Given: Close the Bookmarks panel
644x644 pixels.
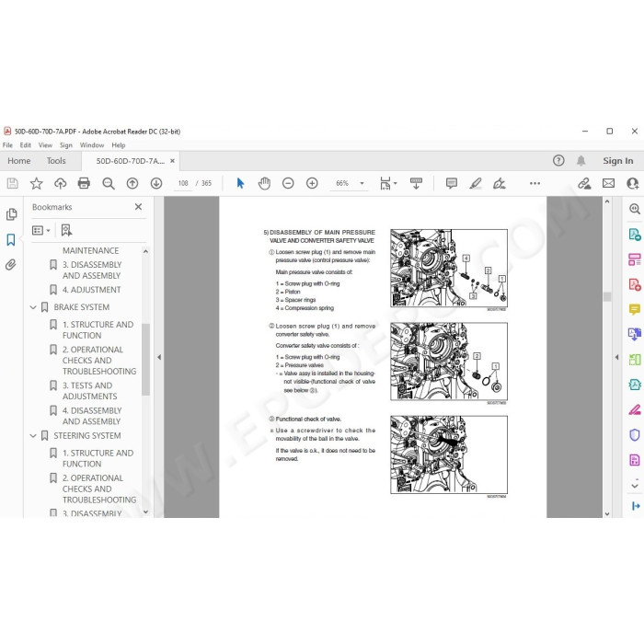Looking at the screenshot, I should tap(138, 207).
